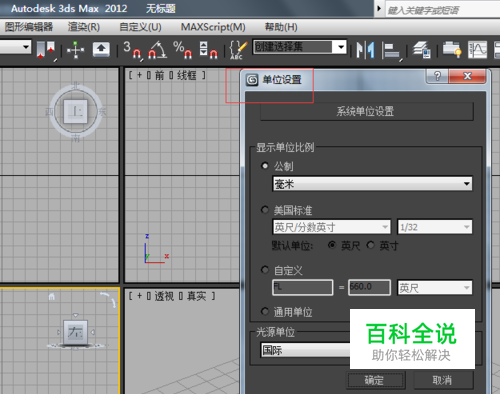This screenshot has height=394, width=500.
Task: Open the 1/32 fraction dropdown
Action: (x=435, y=227)
